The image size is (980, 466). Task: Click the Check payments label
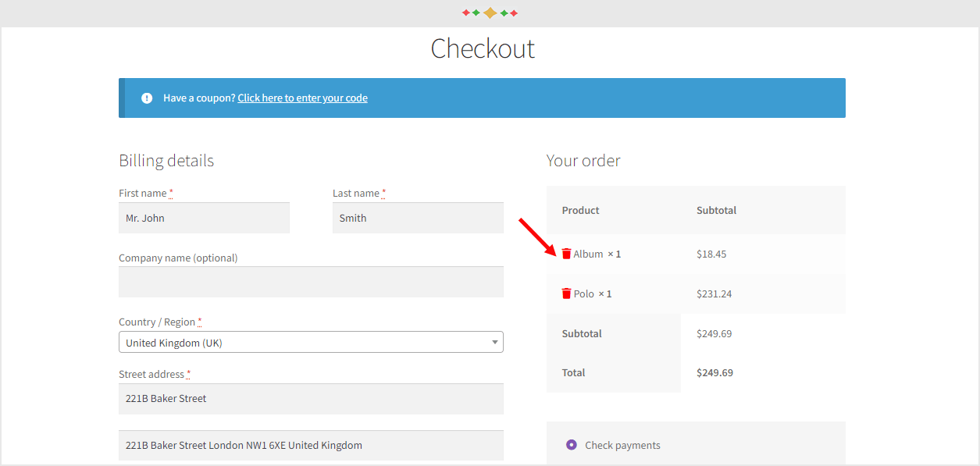click(622, 445)
